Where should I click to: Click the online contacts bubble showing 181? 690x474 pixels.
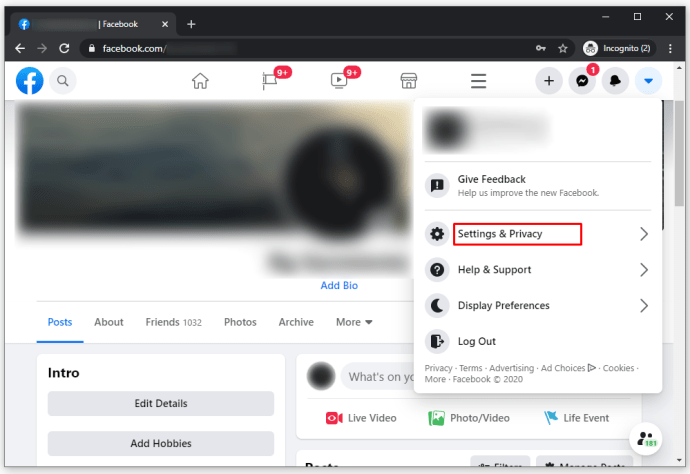point(646,439)
